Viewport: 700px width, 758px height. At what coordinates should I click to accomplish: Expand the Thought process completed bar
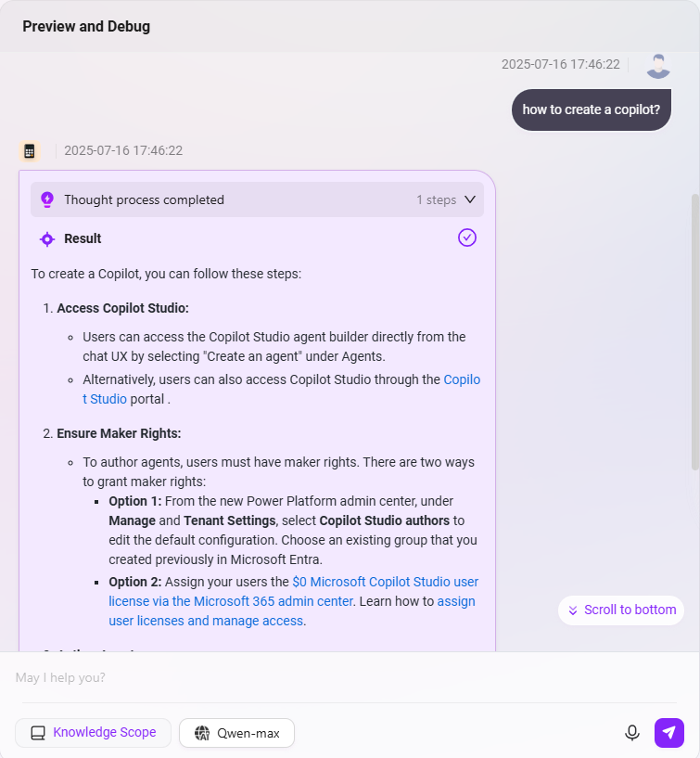(x=257, y=199)
